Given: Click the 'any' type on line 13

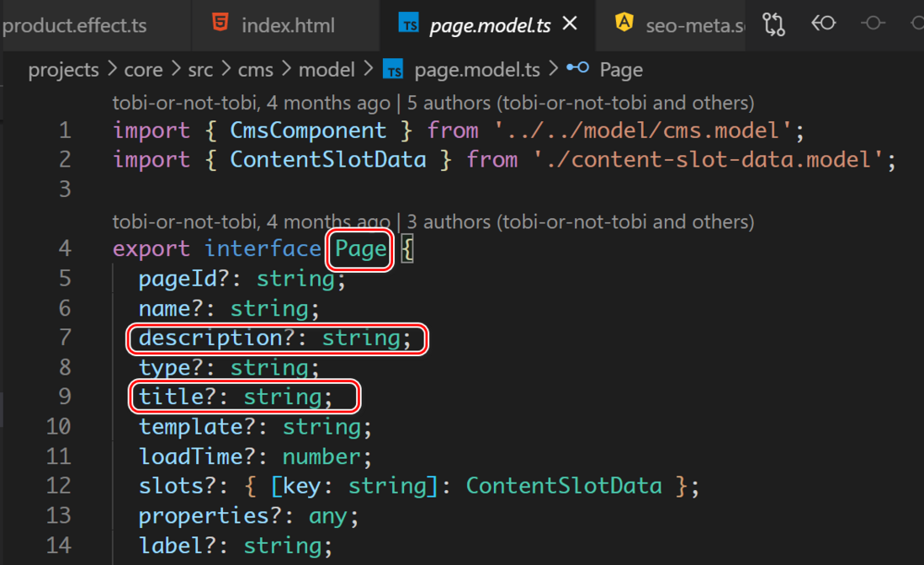Looking at the screenshot, I should tap(328, 517).
